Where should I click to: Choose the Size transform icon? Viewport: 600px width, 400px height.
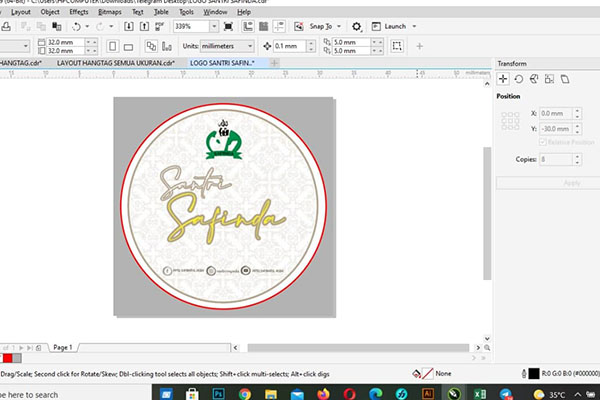(549, 78)
